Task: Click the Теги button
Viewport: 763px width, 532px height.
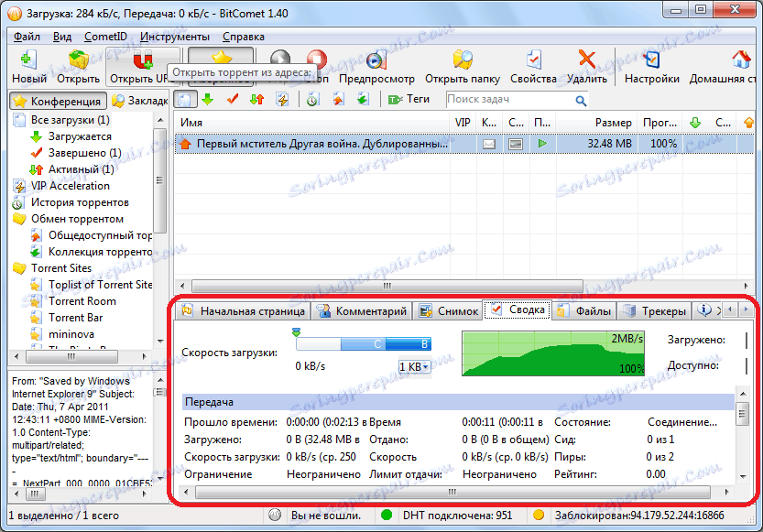Action: 409,99
